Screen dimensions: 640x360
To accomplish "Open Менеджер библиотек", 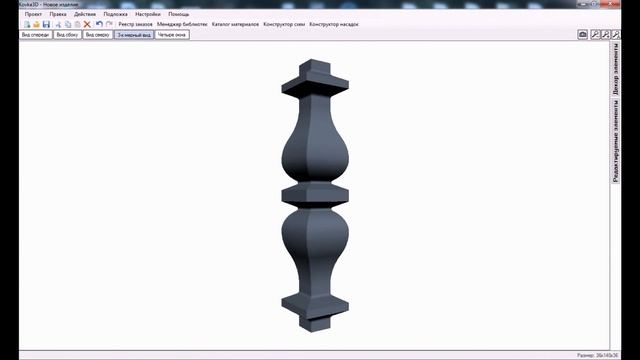I will pyautogui.click(x=182, y=24).
